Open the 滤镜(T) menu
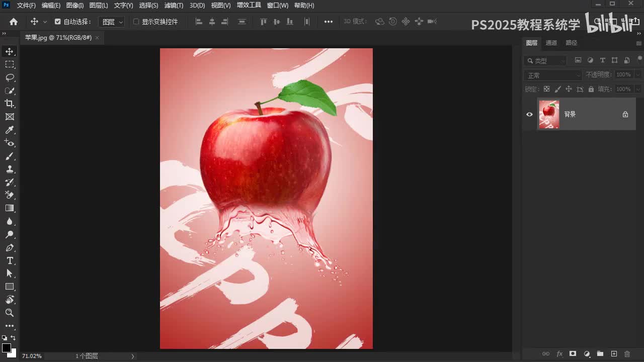The image size is (644, 362). point(174,5)
